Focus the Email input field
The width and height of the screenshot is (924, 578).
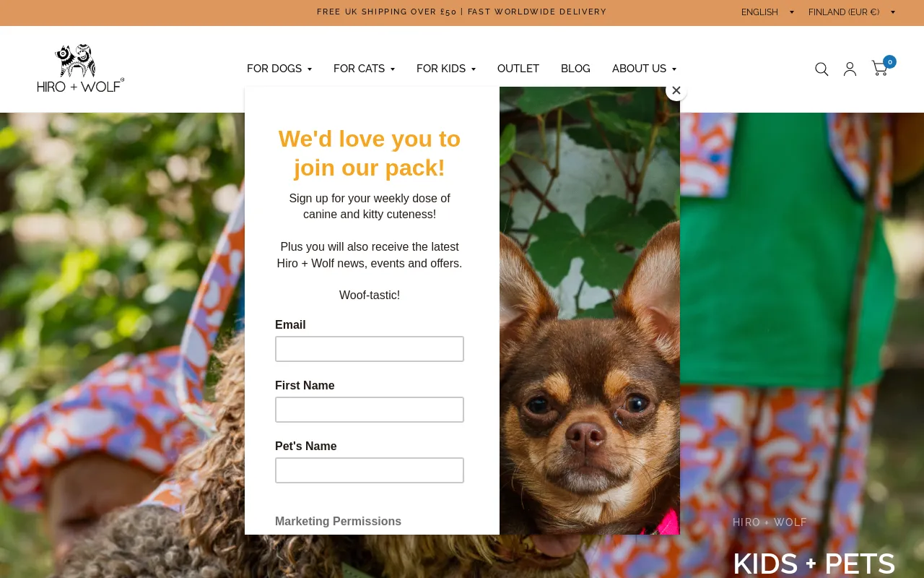(370, 349)
